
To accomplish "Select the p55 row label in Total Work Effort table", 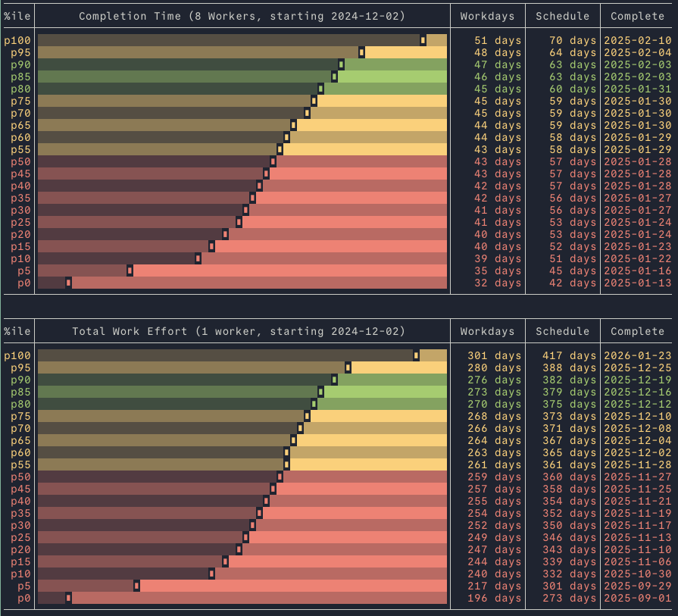I will (20, 465).
